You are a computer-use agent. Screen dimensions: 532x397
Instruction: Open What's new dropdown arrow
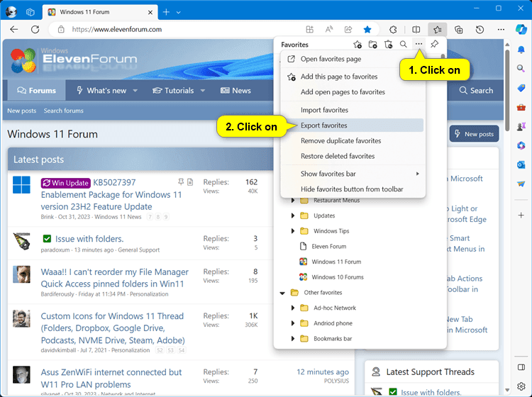135,91
